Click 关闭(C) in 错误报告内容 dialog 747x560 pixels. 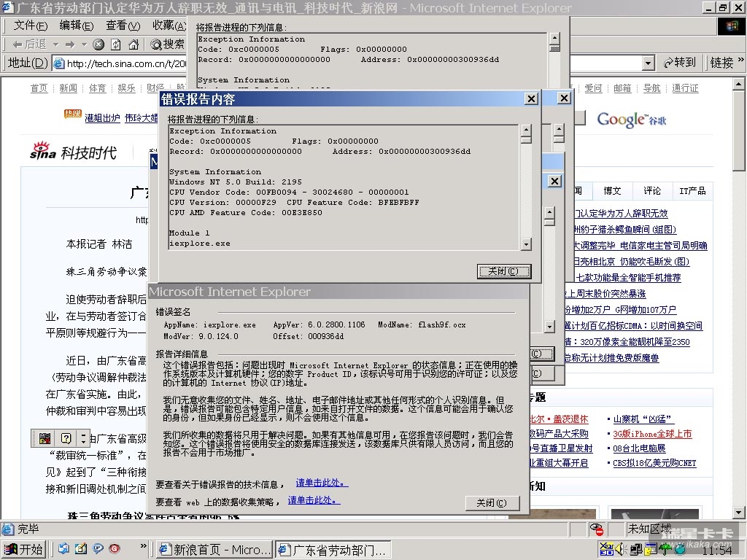(504, 271)
